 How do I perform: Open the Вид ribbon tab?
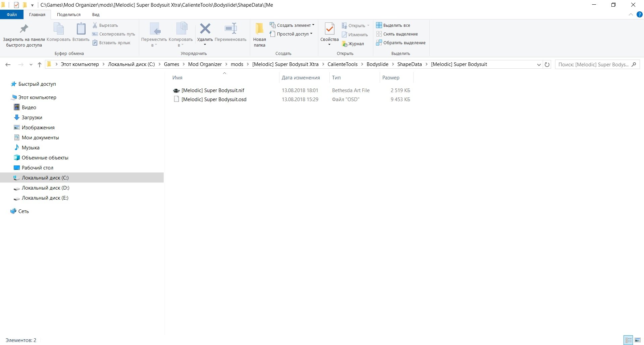pos(96,15)
